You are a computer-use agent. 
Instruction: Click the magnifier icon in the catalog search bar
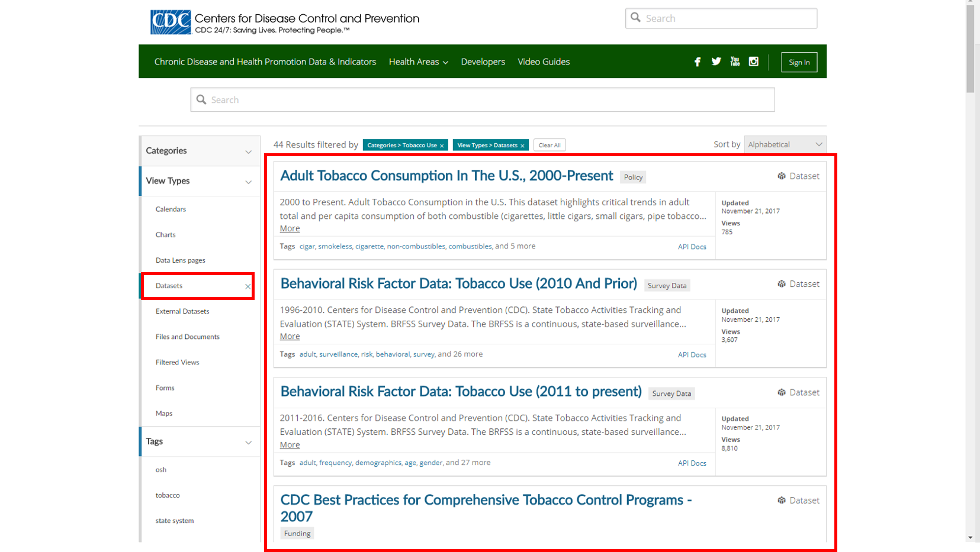pos(201,99)
